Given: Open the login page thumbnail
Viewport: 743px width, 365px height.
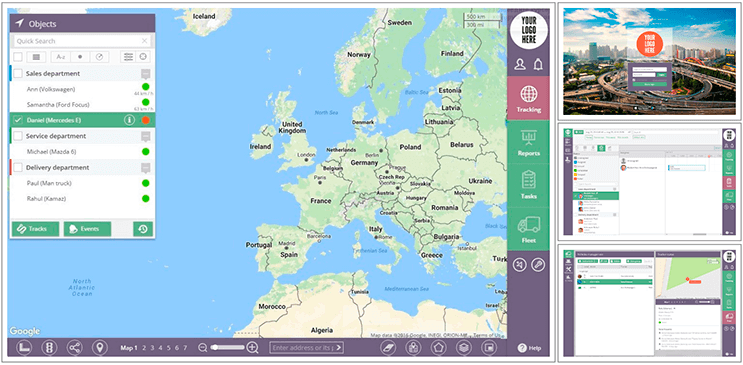Looking at the screenshot, I should click(x=650, y=61).
